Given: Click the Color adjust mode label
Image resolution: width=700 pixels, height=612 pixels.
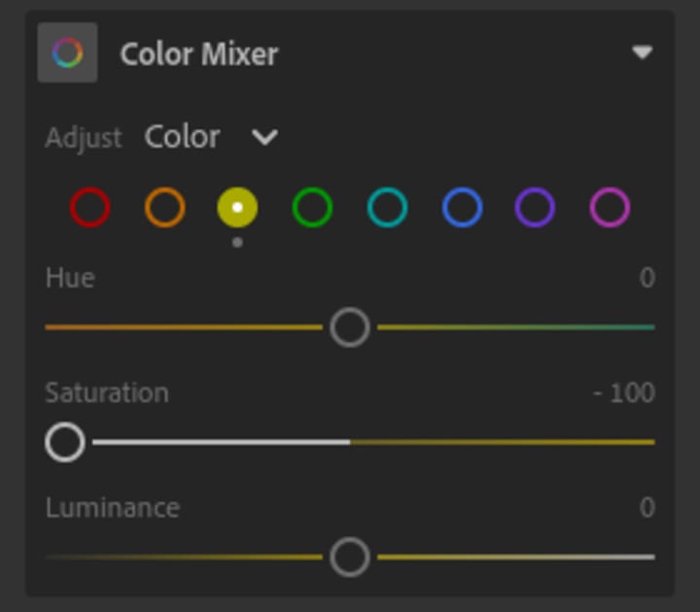Looking at the screenshot, I should 183,137.
